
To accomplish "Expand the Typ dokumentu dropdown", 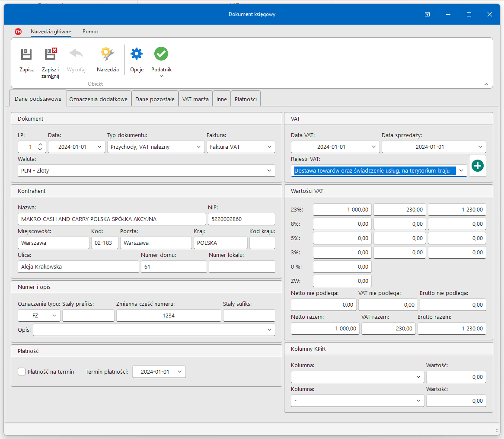I will (x=199, y=147).
